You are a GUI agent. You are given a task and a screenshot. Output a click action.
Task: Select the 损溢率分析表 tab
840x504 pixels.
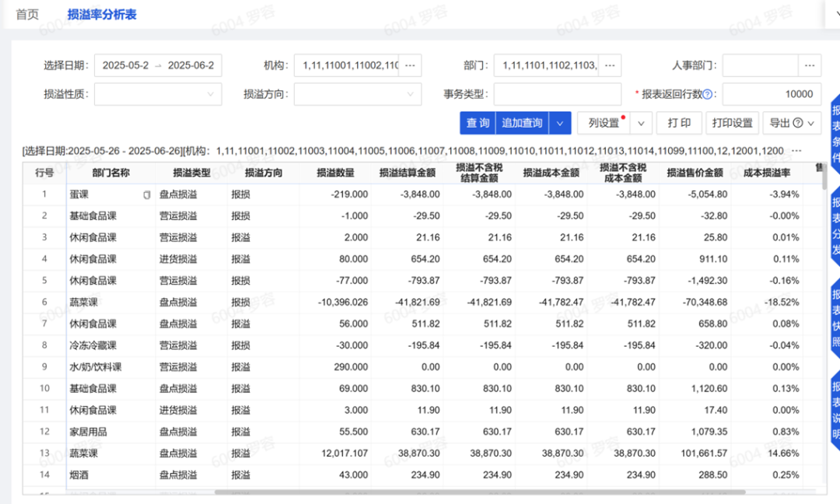pos(102,14)
